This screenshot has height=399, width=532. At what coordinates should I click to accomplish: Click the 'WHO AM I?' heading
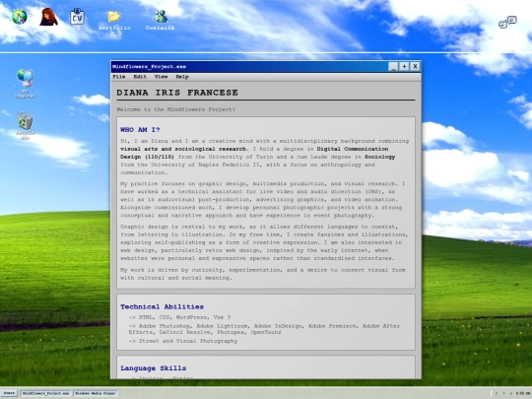pos(140,130)
